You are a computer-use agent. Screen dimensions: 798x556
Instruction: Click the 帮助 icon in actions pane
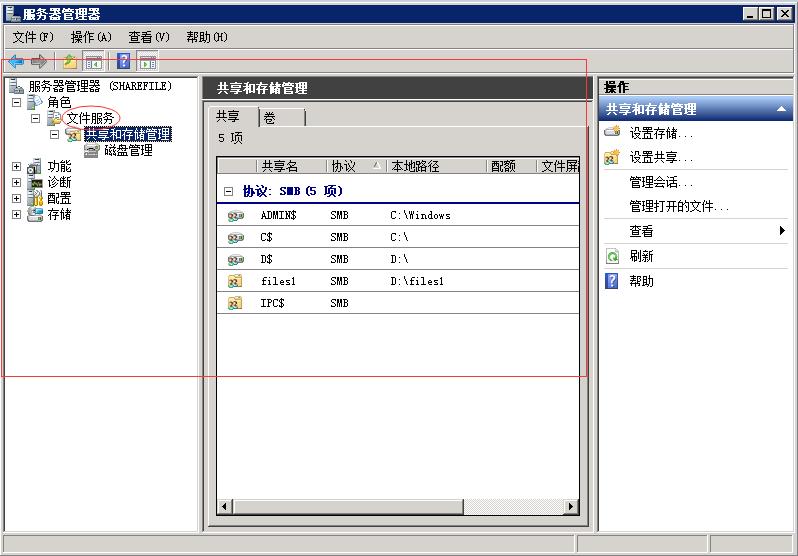click(x=611, y=281)
